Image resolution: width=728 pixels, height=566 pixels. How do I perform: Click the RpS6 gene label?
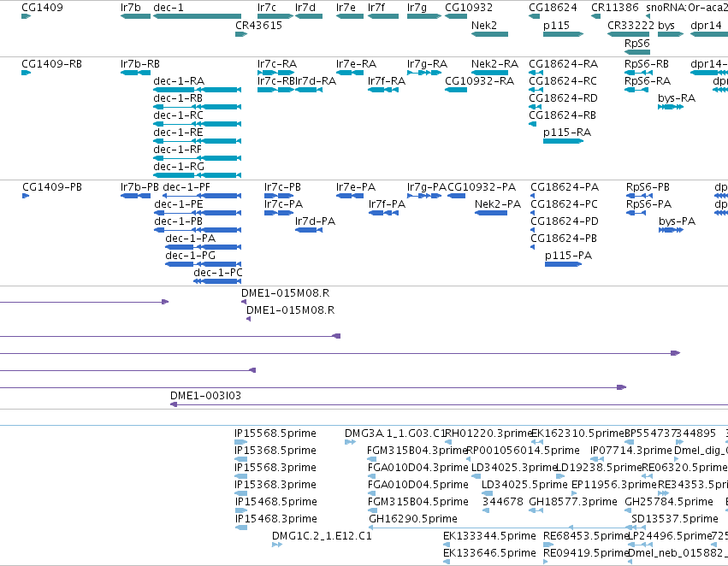coord(637,43)
